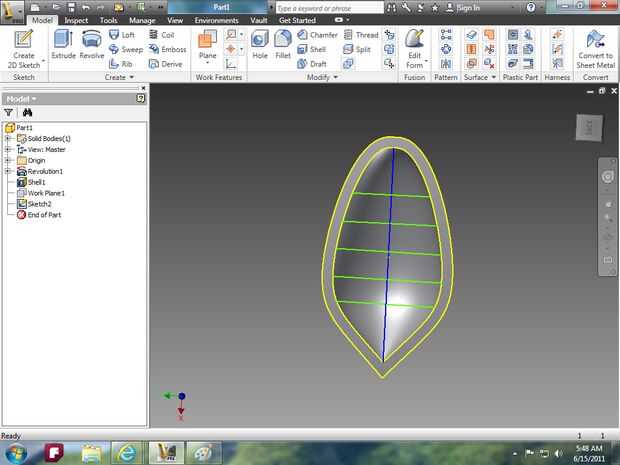Click the ViewCube in viewport

click(589, 127)
